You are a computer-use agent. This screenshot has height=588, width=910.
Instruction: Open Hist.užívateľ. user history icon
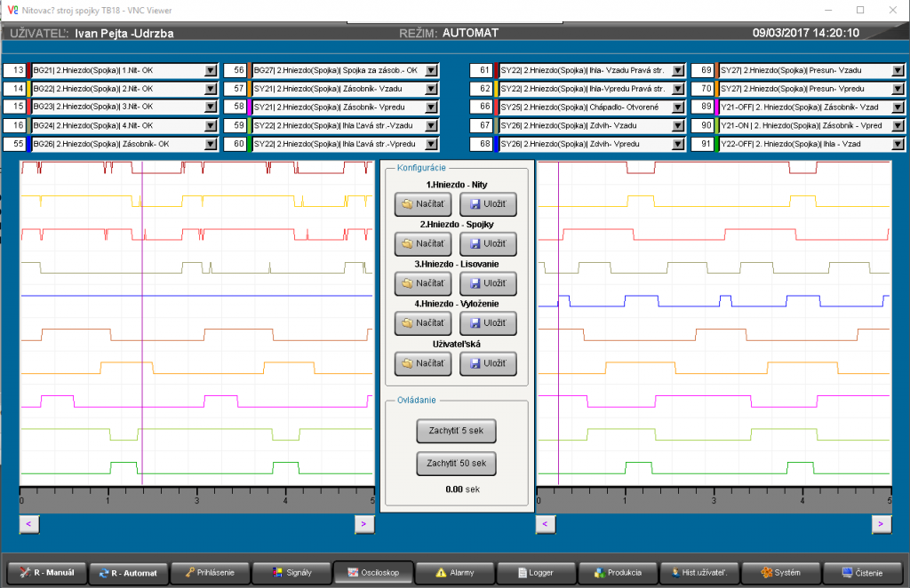(x=674, y=573)
